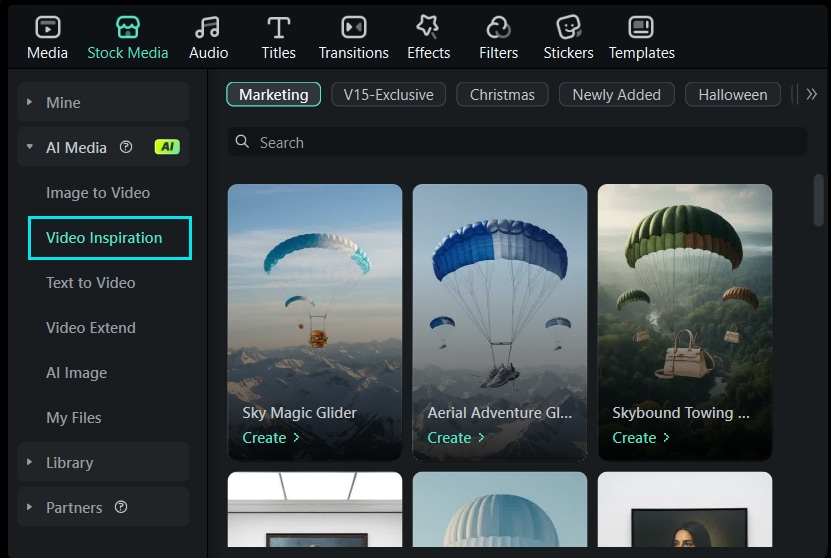831x558 pixels.
Task: Open My Files
Action: pos(74,418)
